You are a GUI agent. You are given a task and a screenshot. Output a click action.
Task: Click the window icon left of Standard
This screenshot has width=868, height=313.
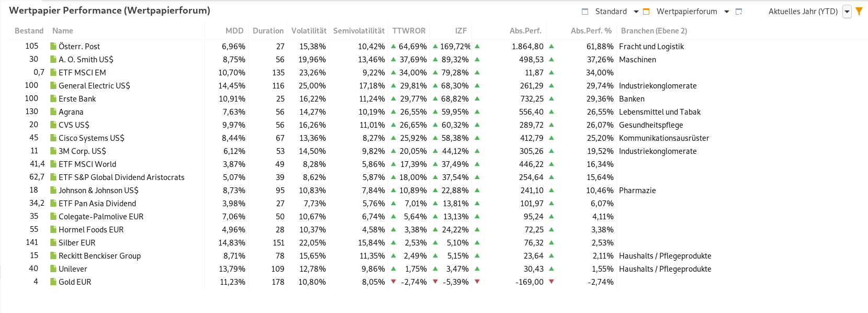pyautogui.click(x=585, y=12)
